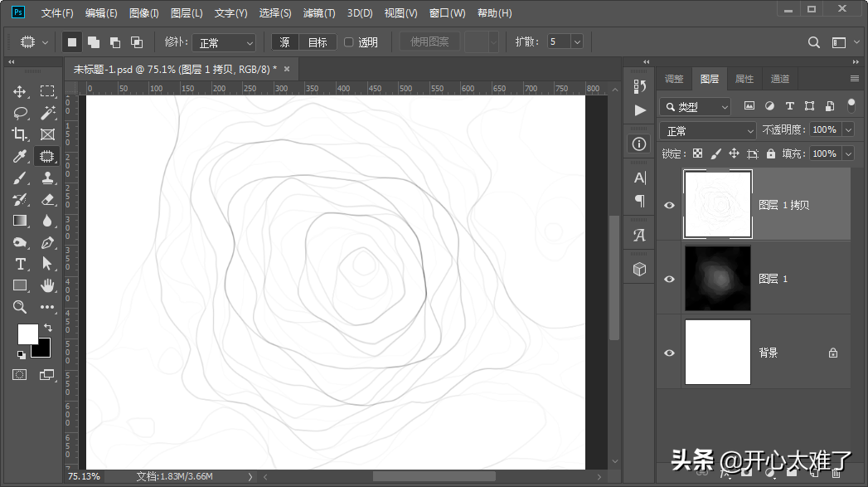This screenshot has width=868, height=487.
Task: Switch to the 通道 tab
Action: pos(779,79)
